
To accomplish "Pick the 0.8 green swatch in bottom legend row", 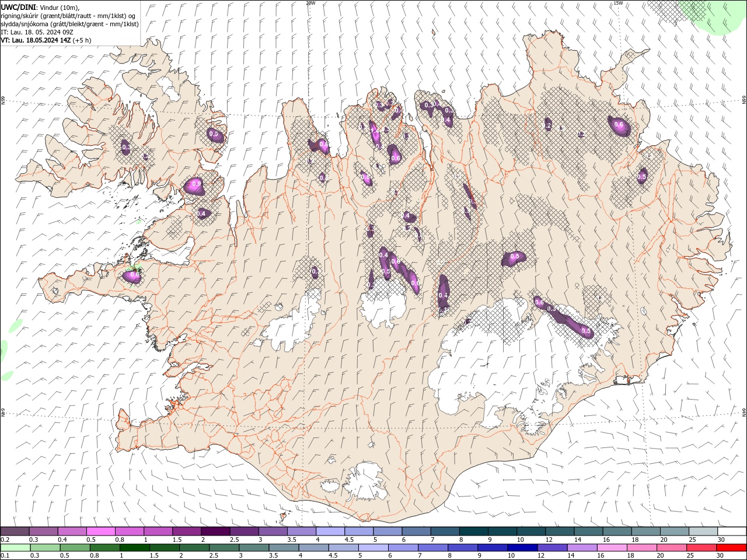I will click(104, 548).
